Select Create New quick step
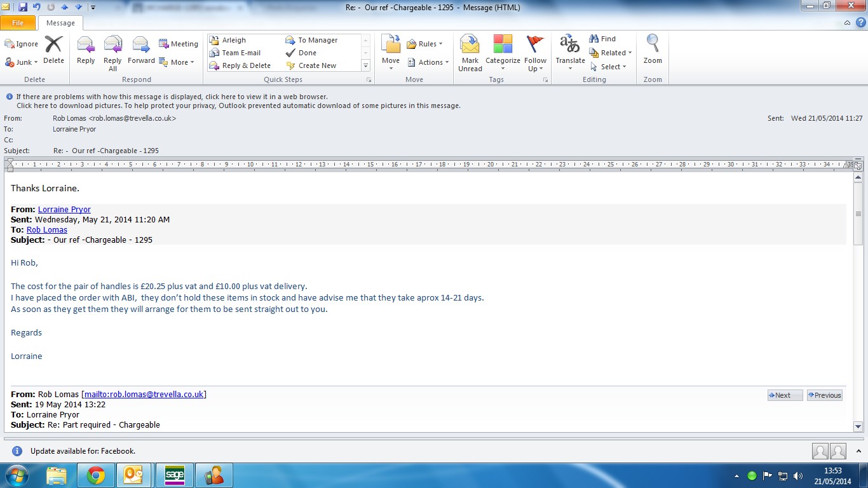This screenshot has width=868, height=488. 311,65
